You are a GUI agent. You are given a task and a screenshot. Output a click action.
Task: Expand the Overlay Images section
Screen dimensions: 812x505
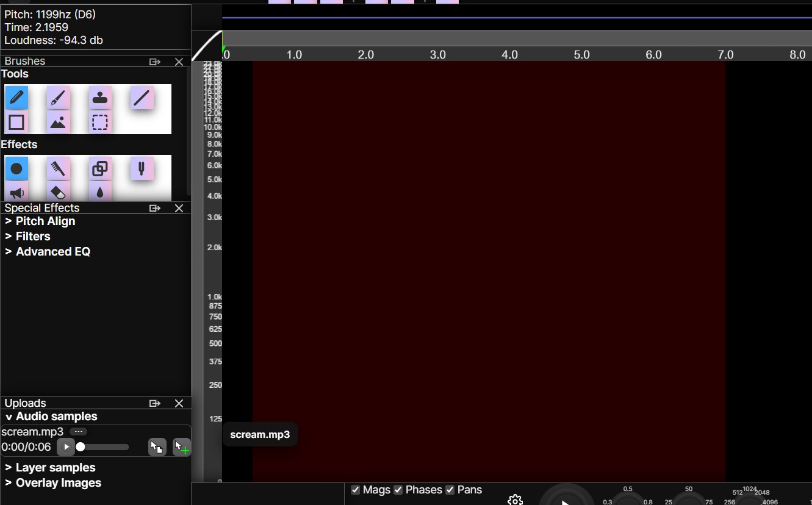53,483
